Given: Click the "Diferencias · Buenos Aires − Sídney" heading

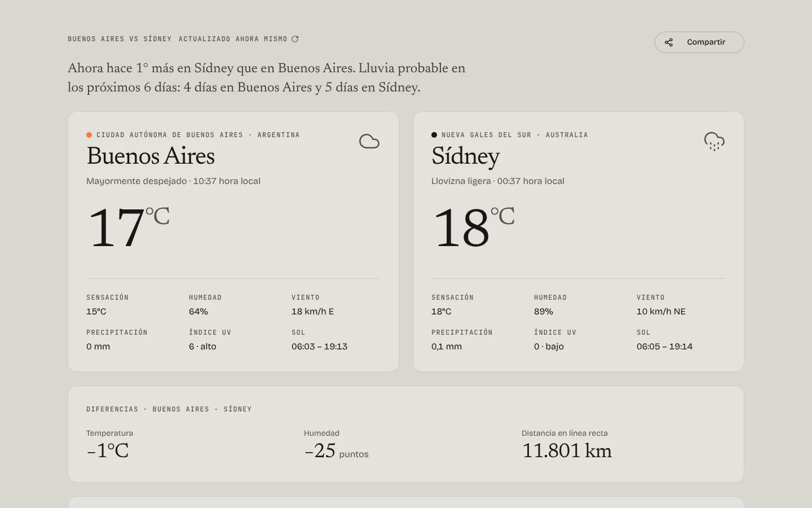Looking at the screenshot, I should click(x=169, y=409).
